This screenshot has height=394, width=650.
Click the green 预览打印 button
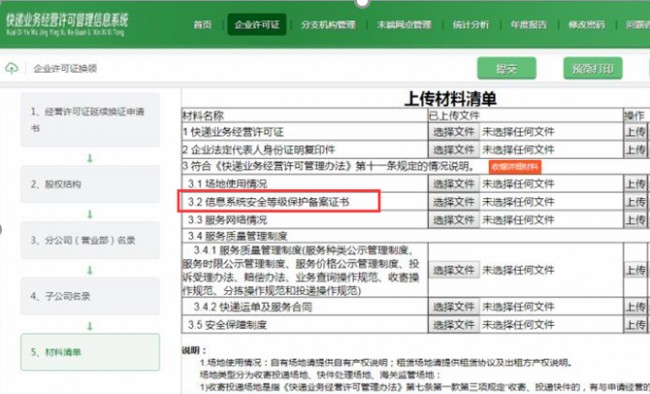click(x=593, y=68)
